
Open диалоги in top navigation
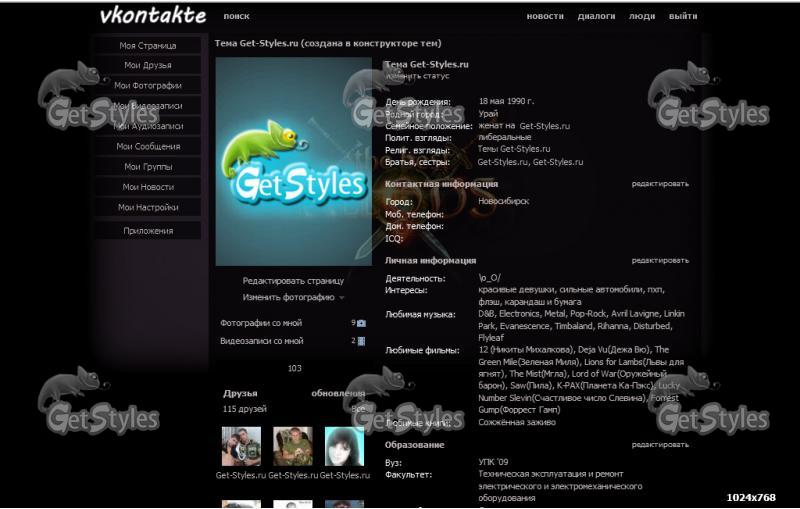(x=596, y=16)
